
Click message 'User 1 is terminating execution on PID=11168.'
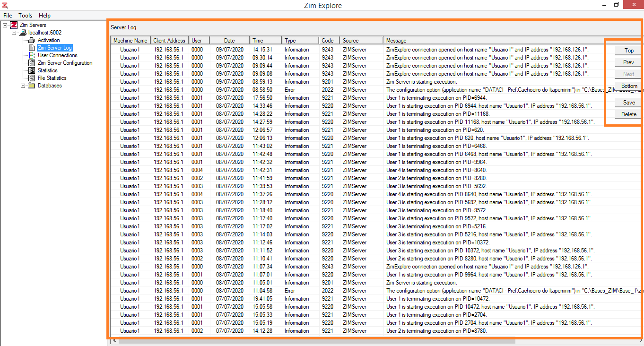438,114
